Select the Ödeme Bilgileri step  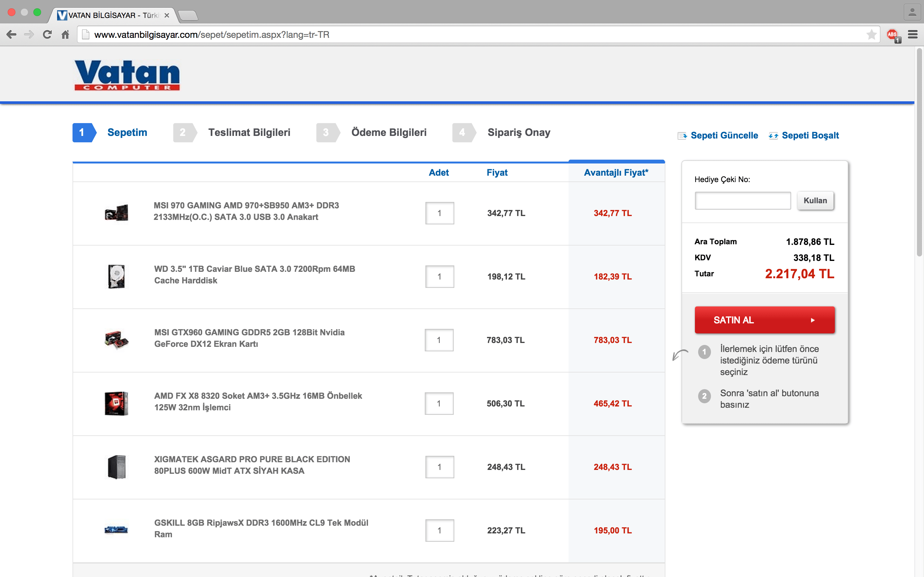(389, 132)
